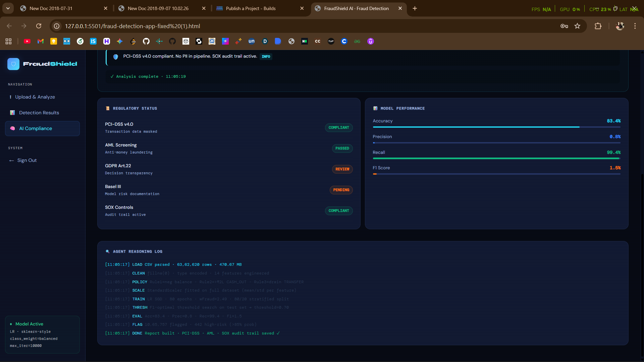Select AI Compliance navigation item
The height and width of the screenshot is (362, 644).
pos(42,128)
